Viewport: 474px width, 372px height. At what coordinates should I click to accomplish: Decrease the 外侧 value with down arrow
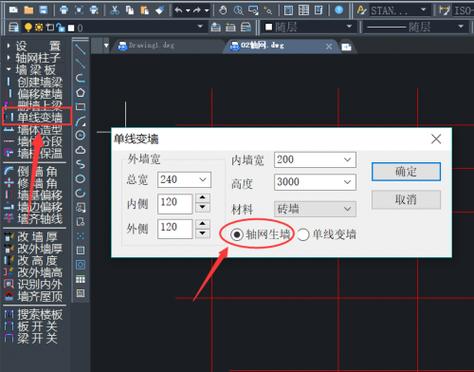[202, 233]
